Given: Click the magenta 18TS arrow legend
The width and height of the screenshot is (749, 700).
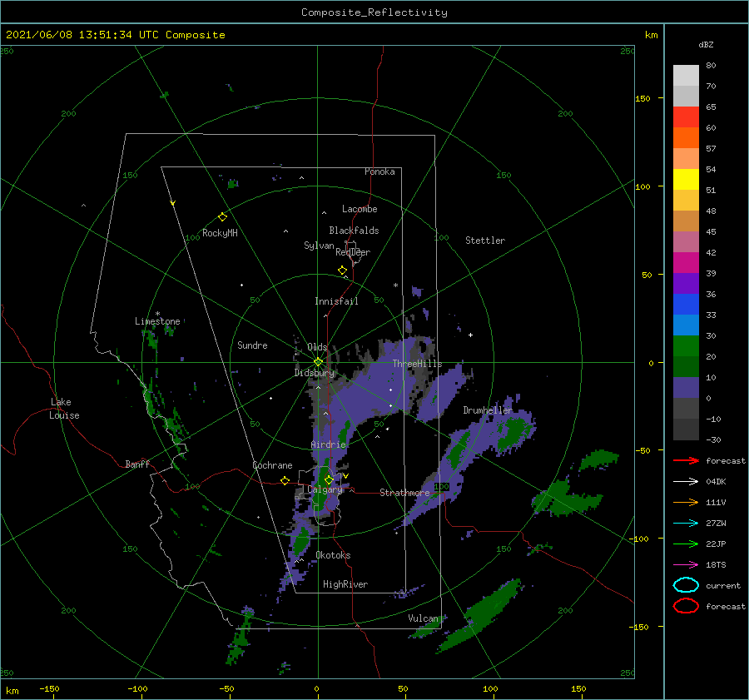Looking at the screenshot, I should [686, 565].
